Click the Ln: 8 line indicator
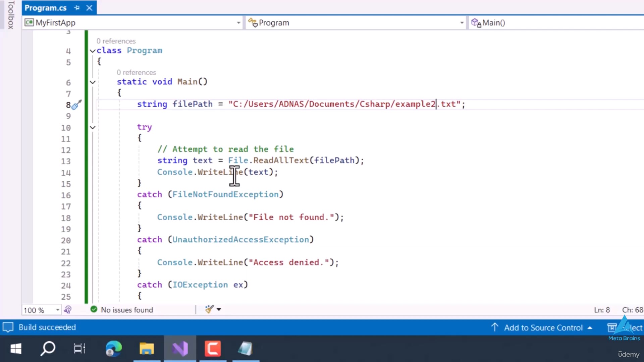 click(x=602, y=310)
